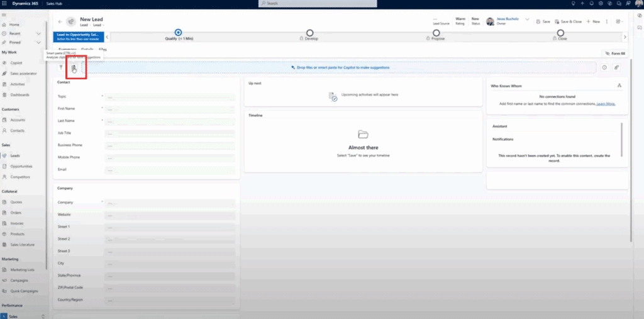Screen dimensions: 644x319
Task: Click the plus quick-create icon in the top bar
Action: [582, 3]
